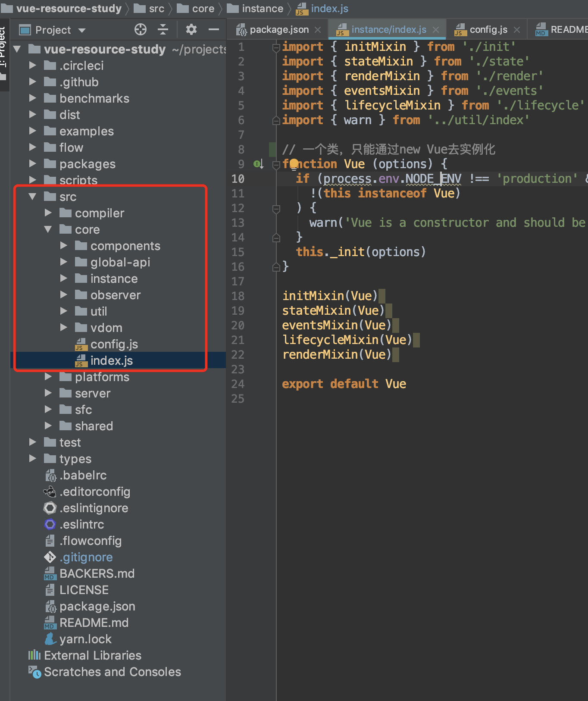
Task: Open Project panel settings gear
Action: click(x=191, y=29)
